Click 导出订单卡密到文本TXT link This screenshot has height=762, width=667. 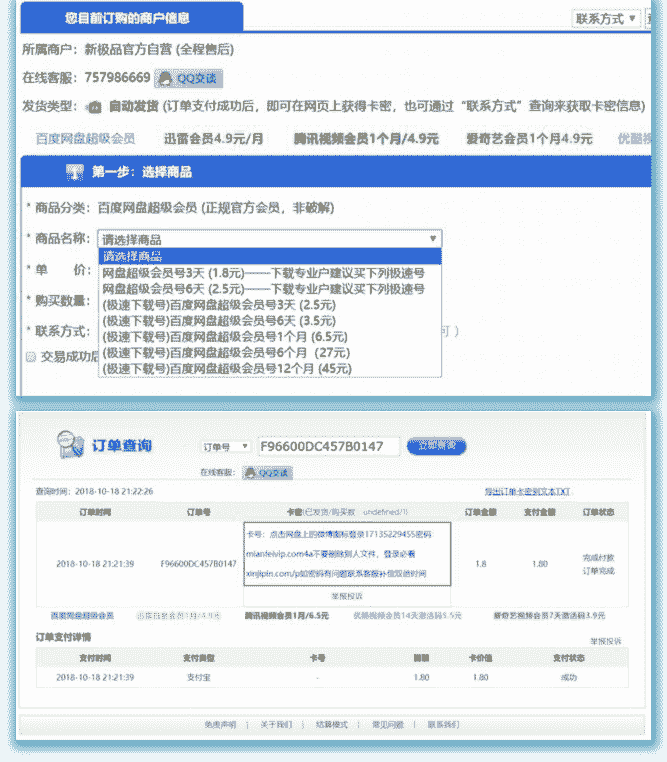click(527, 491)
